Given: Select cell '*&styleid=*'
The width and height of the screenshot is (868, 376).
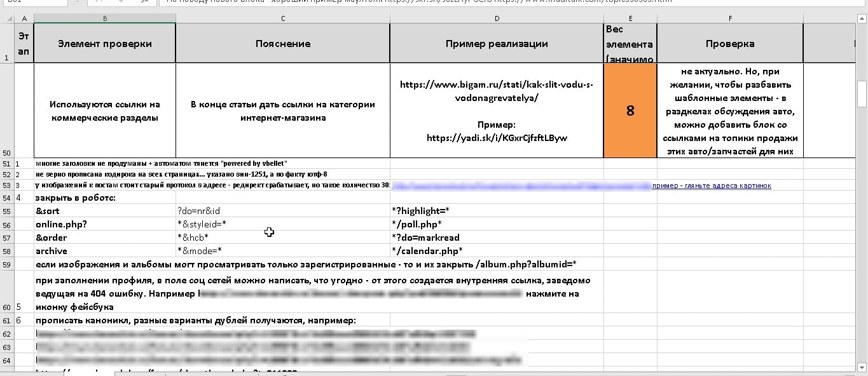Looking at the screenshot, I should 283,224.
